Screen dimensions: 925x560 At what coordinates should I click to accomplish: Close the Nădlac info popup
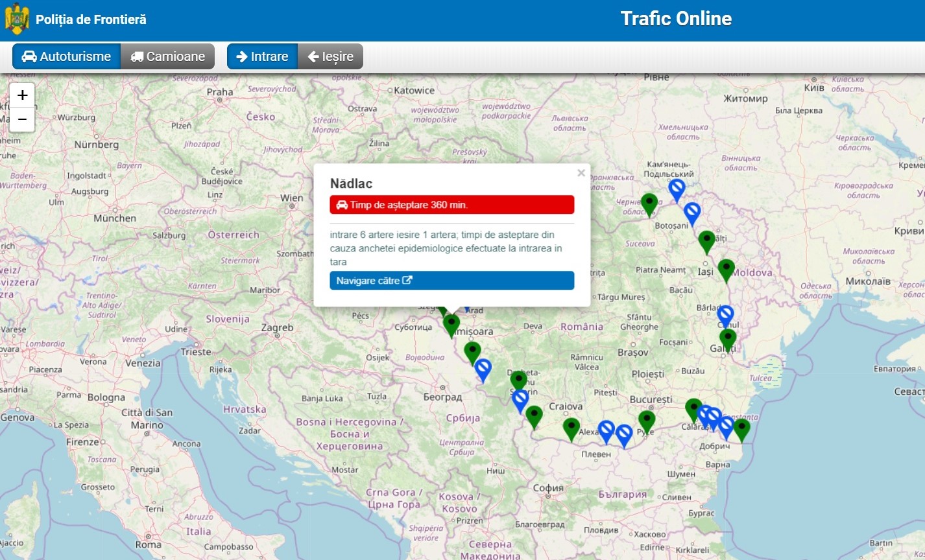click(581, 173)
